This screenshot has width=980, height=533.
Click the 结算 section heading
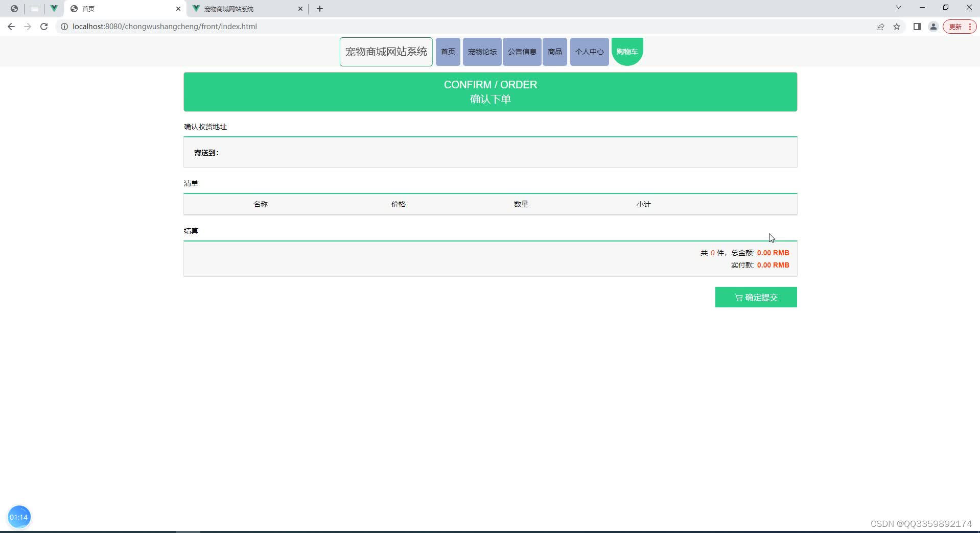(191, 231)
